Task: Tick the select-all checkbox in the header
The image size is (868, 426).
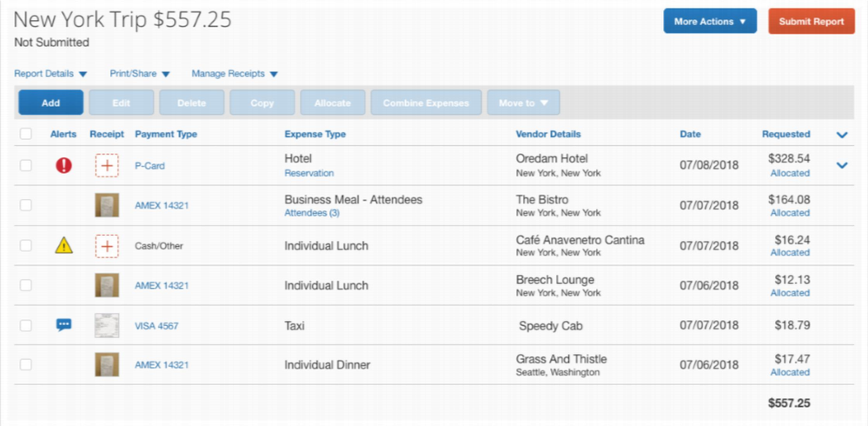Action: click(26, 134)
